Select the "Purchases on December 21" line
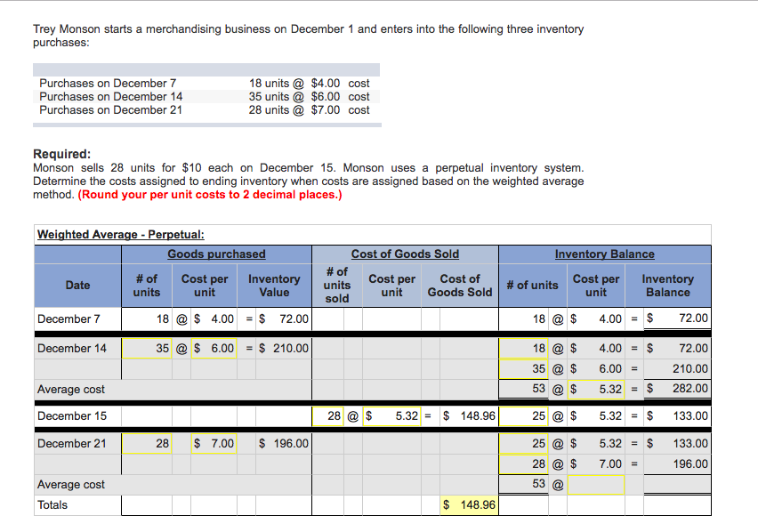This screenshot has width=758, height=532. coord(111,110)
